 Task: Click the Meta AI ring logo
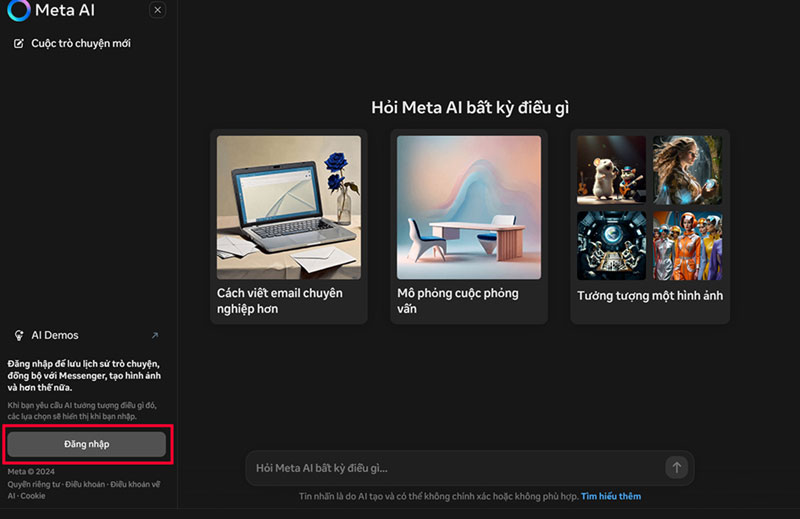pyautogui.click(x=19, y=10)
